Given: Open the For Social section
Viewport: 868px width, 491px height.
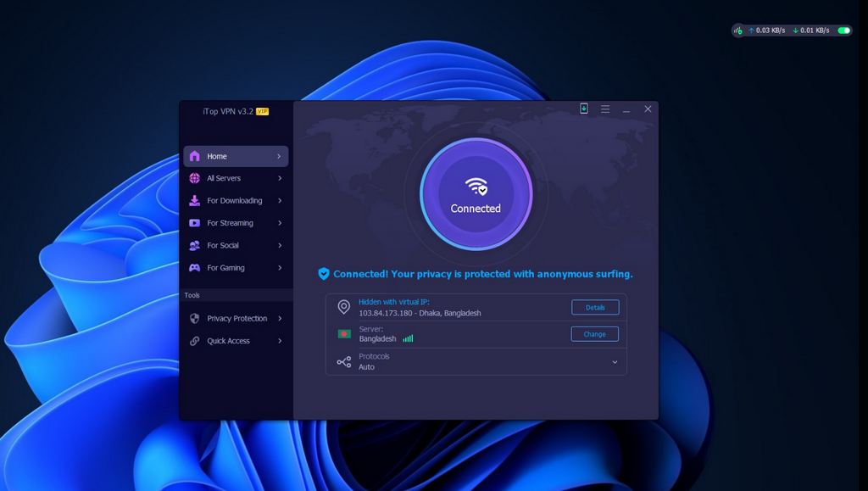Looking at the screenshot, I should pos(236,245).
